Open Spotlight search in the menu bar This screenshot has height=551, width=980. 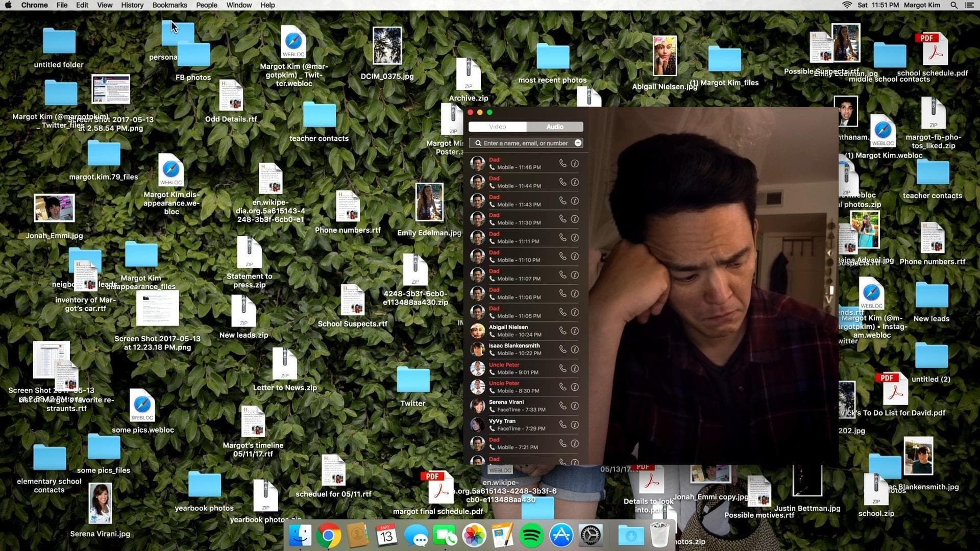[953, 5]
